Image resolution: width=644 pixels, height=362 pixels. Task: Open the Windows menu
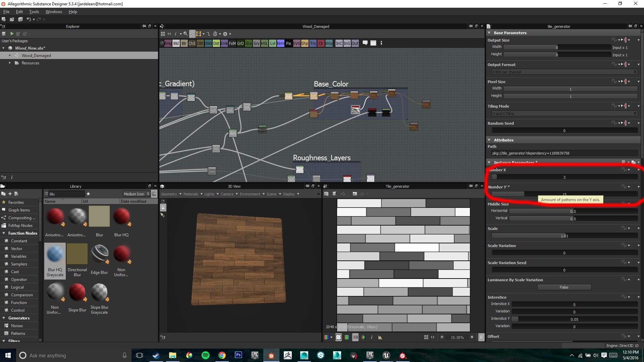54,12
